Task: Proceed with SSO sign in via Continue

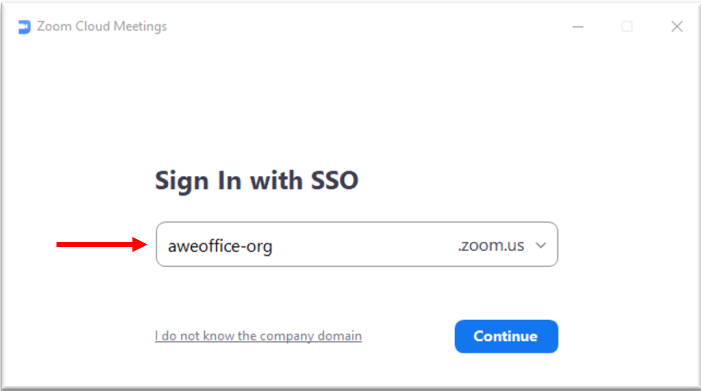Action: 506,336
